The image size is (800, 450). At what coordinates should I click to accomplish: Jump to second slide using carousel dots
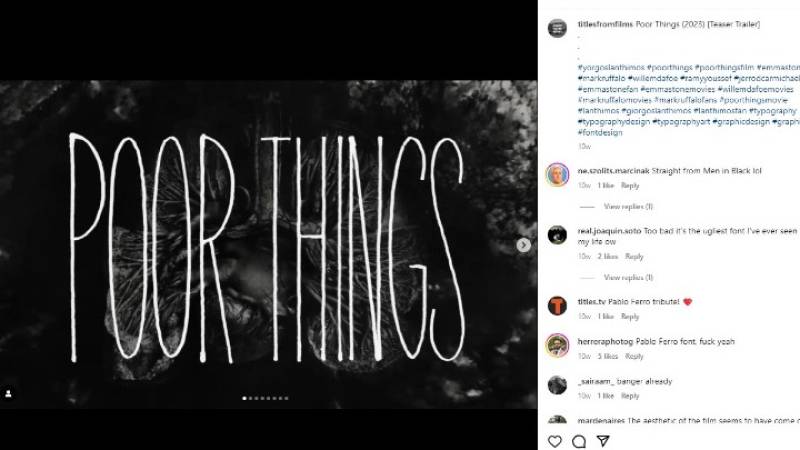[x=251, y=398]
